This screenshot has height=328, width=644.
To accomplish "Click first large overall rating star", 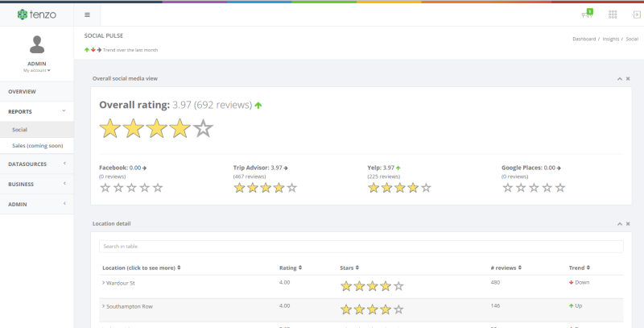I will (x=110, y=128).
